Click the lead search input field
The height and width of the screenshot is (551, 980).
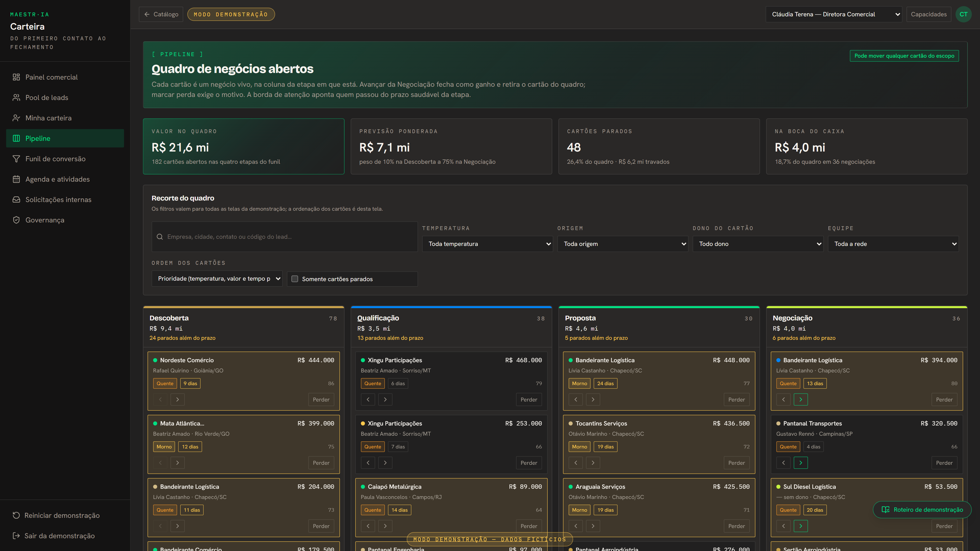[x=285, y=236]
